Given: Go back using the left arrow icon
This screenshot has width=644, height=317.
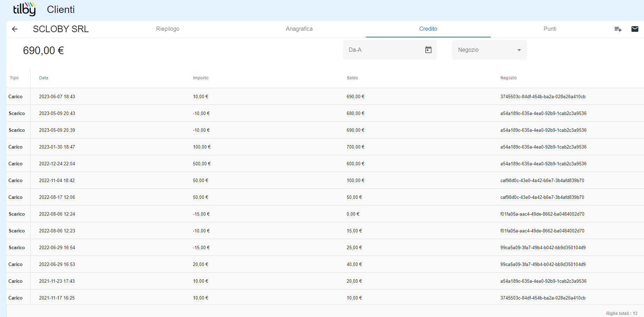Looking at the screenshot, I should point(15,29).
